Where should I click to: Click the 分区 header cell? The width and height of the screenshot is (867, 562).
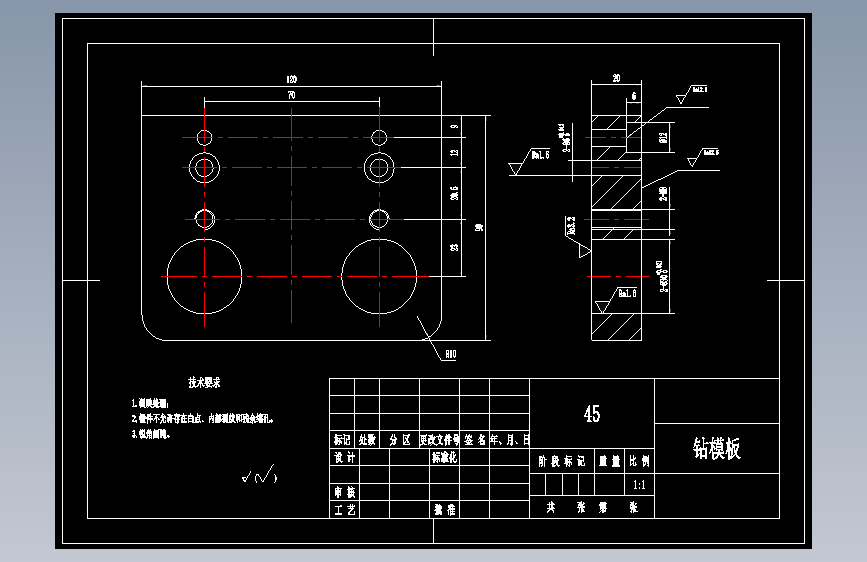[x=399, y=440]
